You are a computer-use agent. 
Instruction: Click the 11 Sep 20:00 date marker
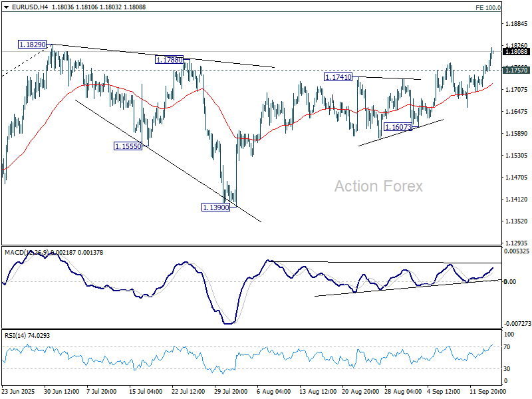(489, 392)
